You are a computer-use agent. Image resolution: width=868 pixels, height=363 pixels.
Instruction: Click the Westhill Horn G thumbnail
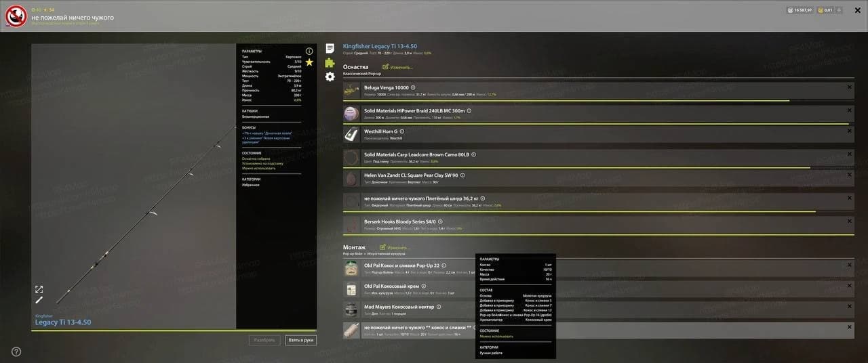coord(351,134)
